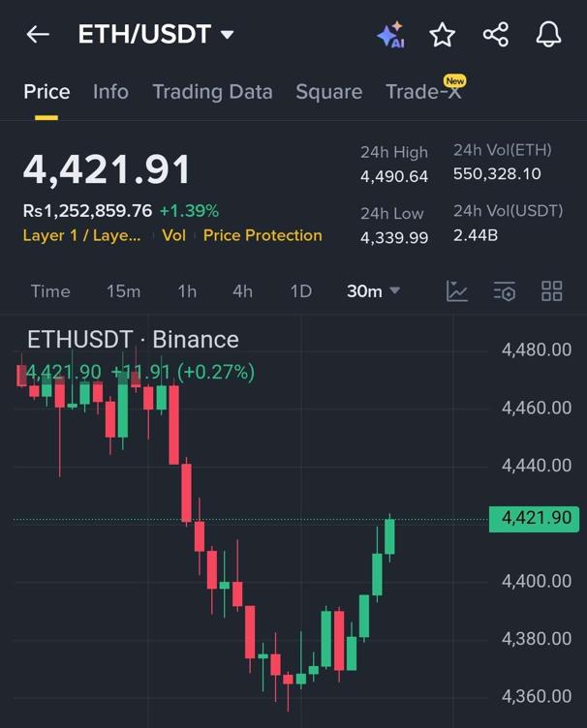
Task: Tap the grid layout icon
Action: pyautogui.click(x=551, y=291)
